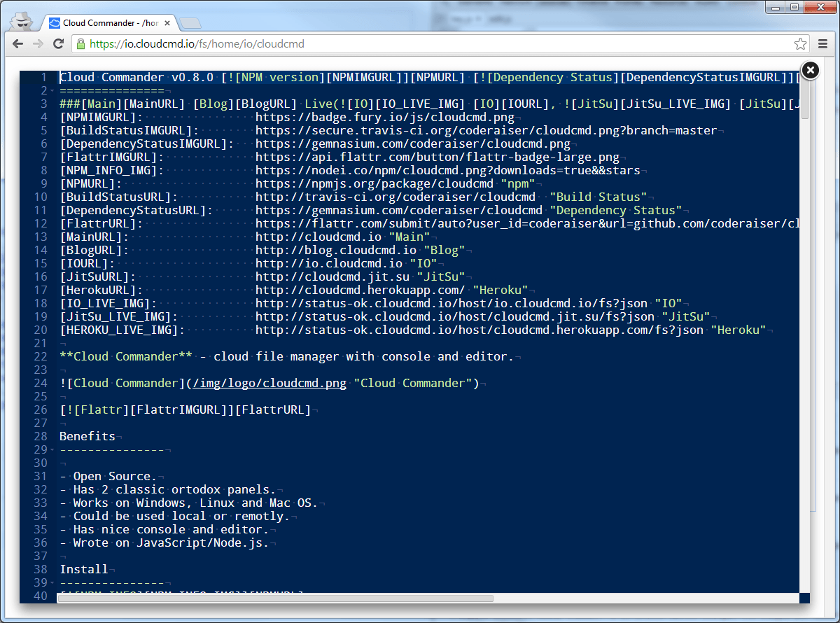Focus the address bar URL field
Image resolution: width=840 pixels, height=630 pixels.
420,44
